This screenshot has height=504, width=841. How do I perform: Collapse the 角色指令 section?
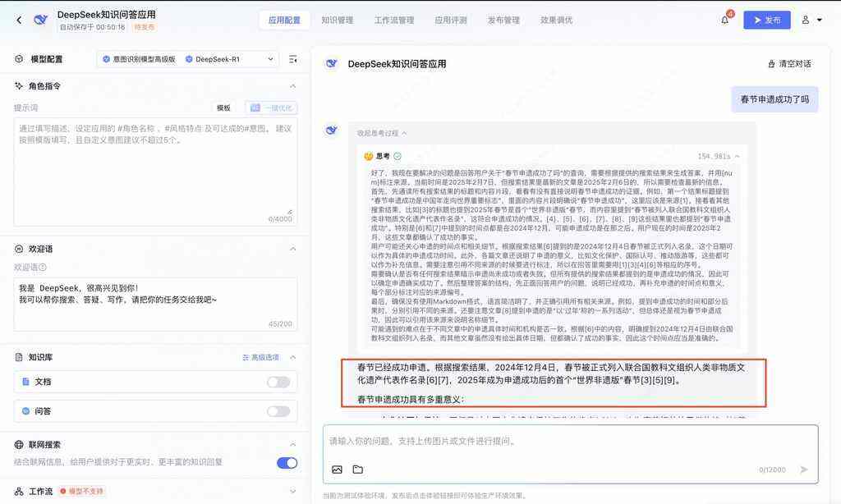pos(293,86)
